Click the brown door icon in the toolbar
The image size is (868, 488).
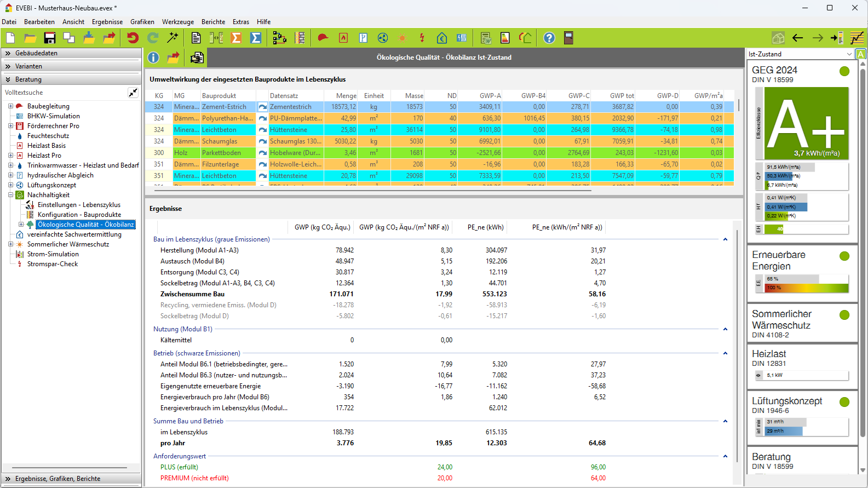(568, 38)
